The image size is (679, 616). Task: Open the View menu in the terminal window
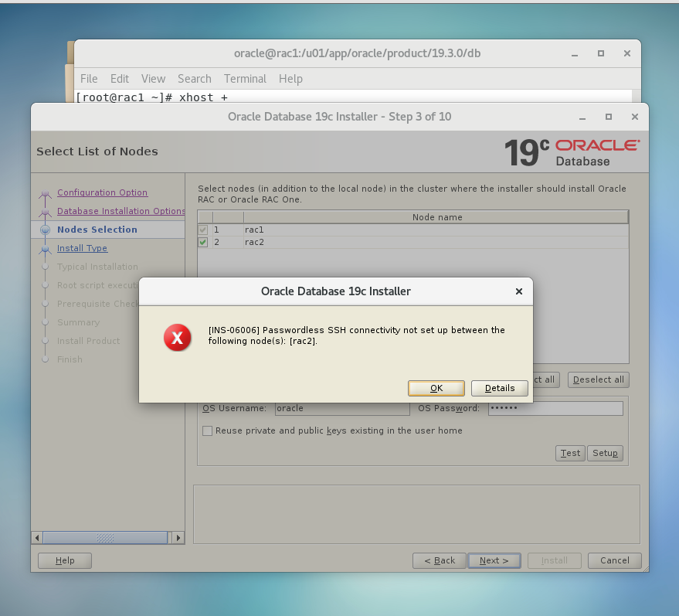[153, 79]
